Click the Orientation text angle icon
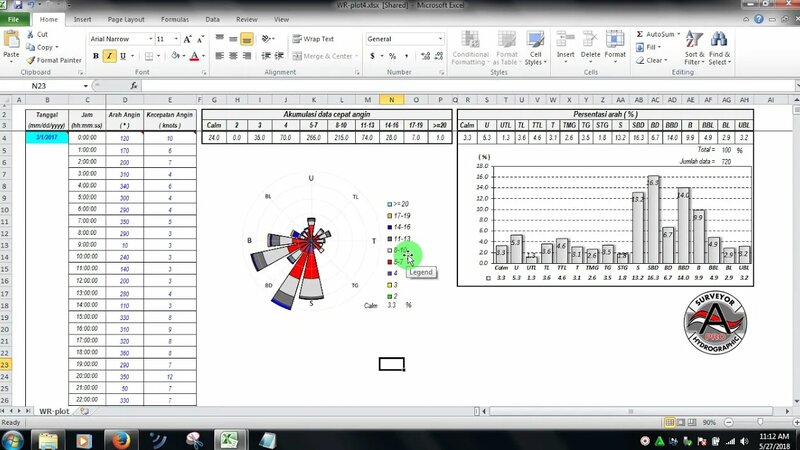800x450 pixels. coord(266,39)
